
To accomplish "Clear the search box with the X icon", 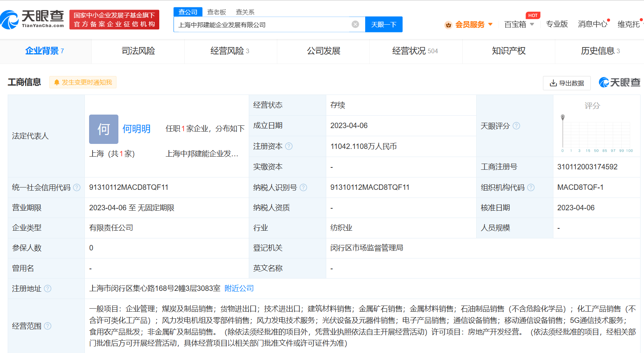I will (355, 24).
